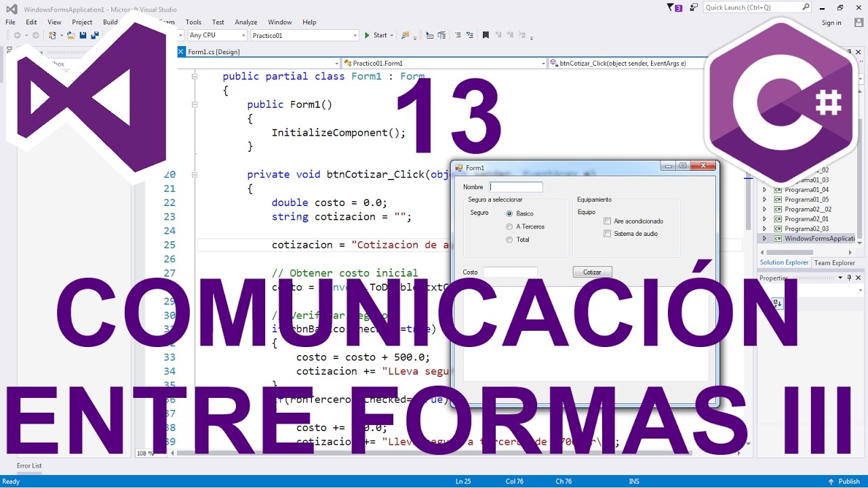Check the Sistema de audio checkbox
Viewport: 868px width, 488px height.
607,233
